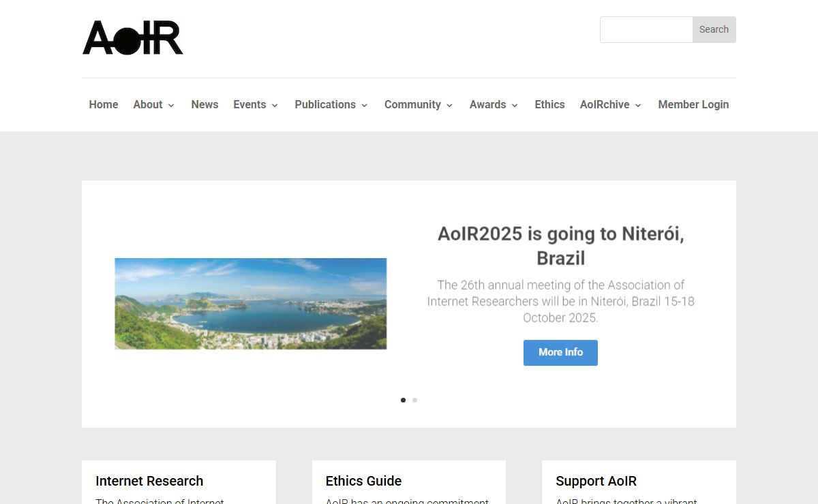
Task: Open the Ethics page
Action: [x=549, y=104]
